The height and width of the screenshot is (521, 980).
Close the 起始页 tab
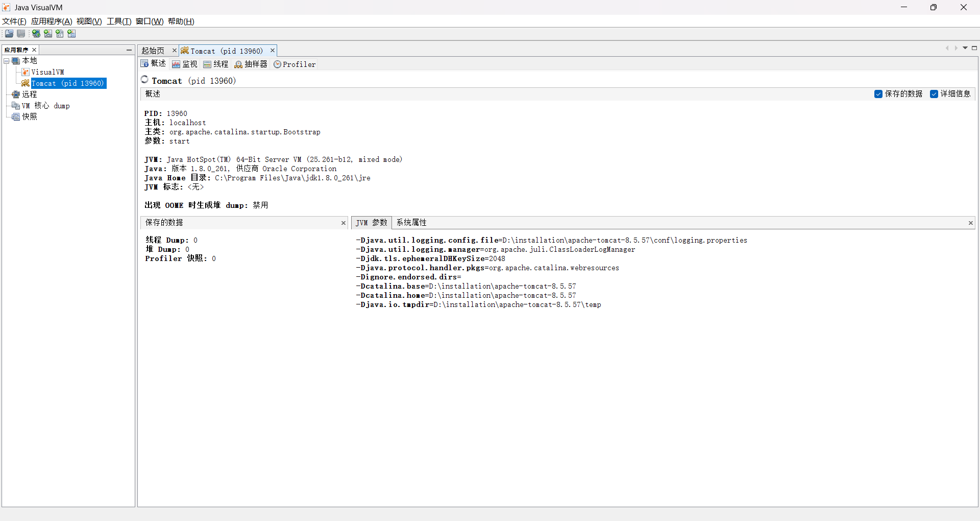pos(174,50)
